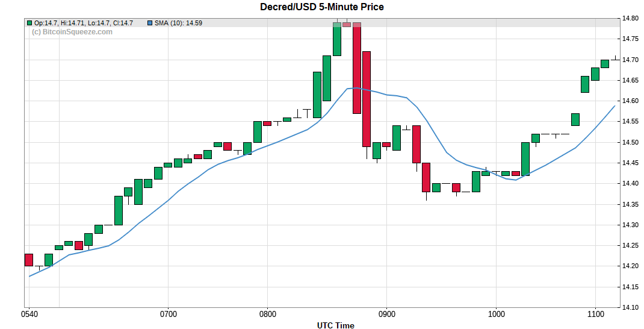644x329 pixels.
Task: Click the 14.35 price axis label
Action: pyautogui.click(x=630, y=204)
